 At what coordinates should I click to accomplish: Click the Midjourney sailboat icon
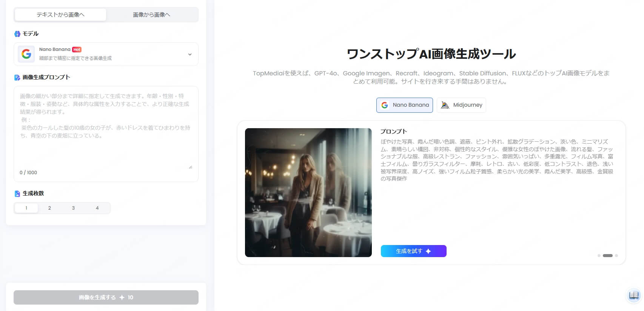point(445,105)
